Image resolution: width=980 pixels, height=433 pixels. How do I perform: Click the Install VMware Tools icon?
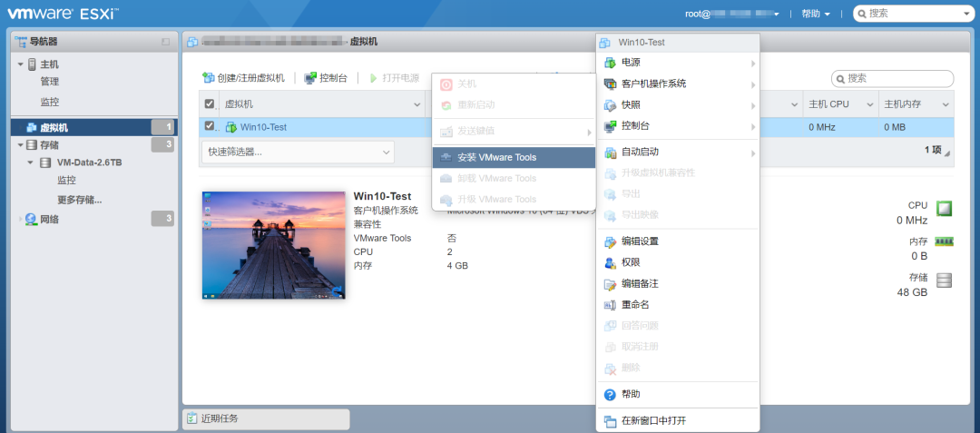(446, 157)
